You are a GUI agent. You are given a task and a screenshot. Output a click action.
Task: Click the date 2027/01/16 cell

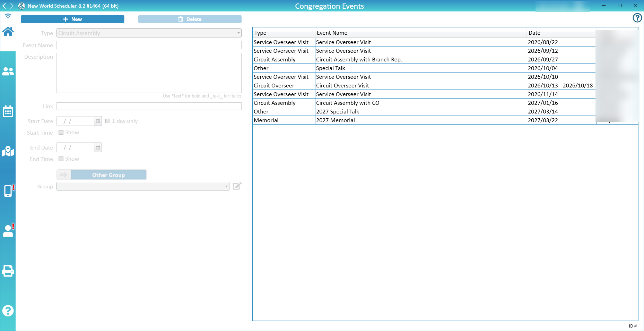[561, 103]
